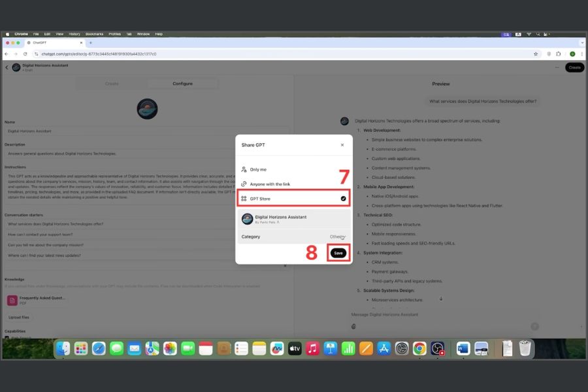Click the GPT profile avatar image
Viewport: 588px width, 392px height.
pos(147,108)
